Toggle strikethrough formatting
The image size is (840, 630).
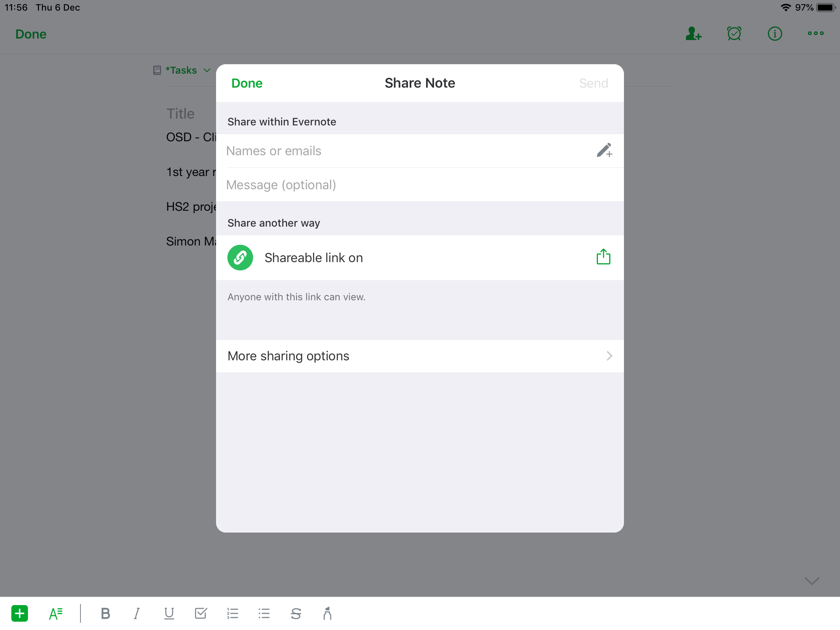(x=296, y=613)
